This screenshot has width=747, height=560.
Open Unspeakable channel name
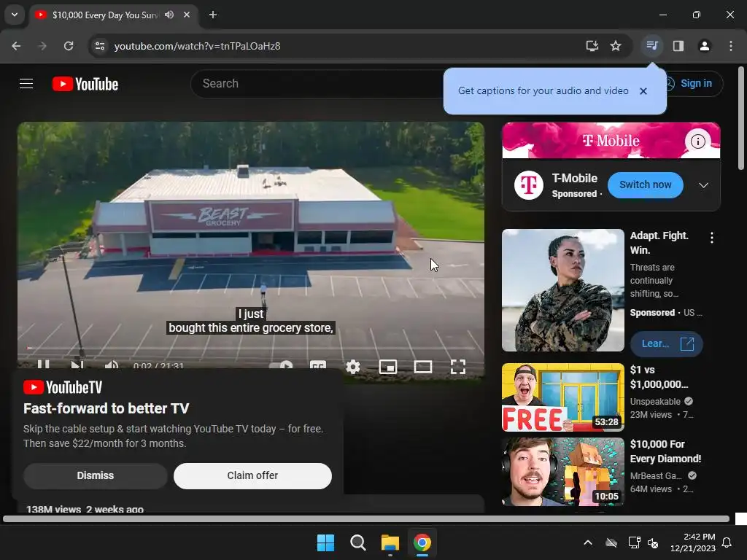(x=655, y=402)
